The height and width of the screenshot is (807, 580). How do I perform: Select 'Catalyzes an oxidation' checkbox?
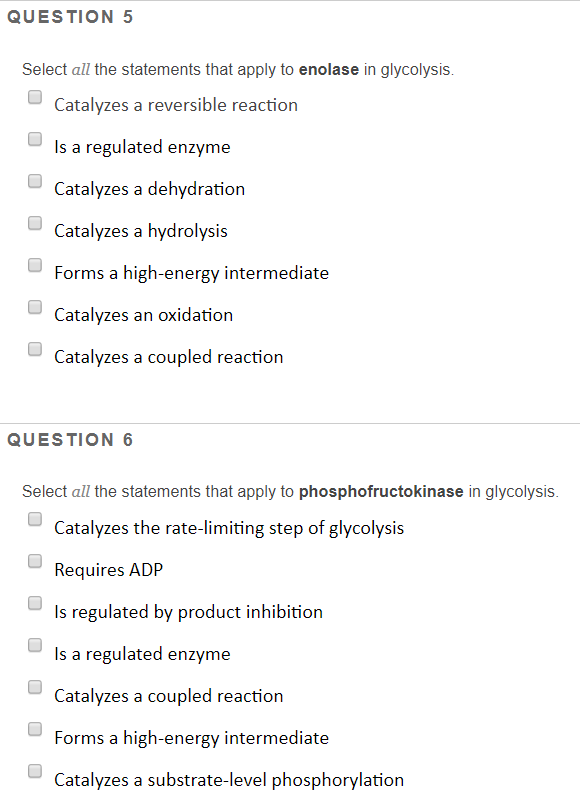point(35,307)
